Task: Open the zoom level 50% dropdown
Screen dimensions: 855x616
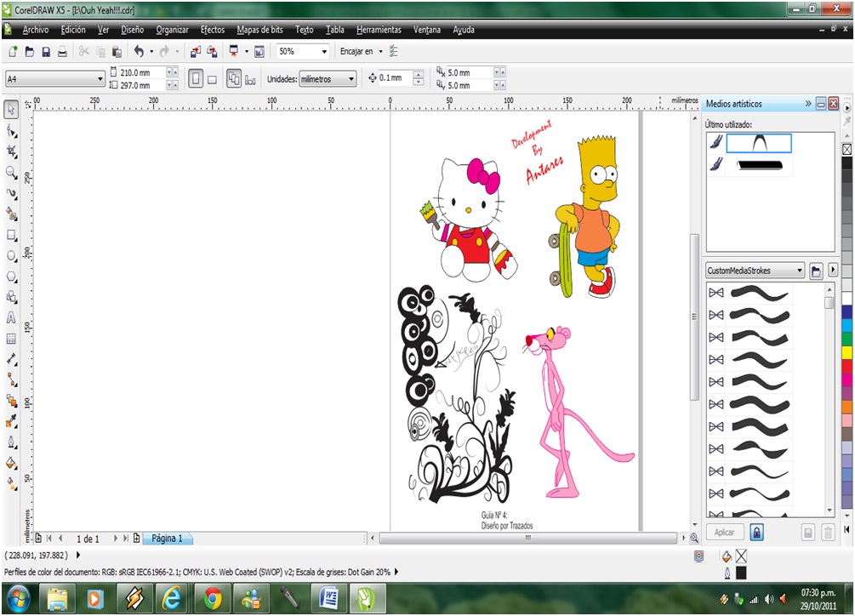Action: tap(324, 51)
